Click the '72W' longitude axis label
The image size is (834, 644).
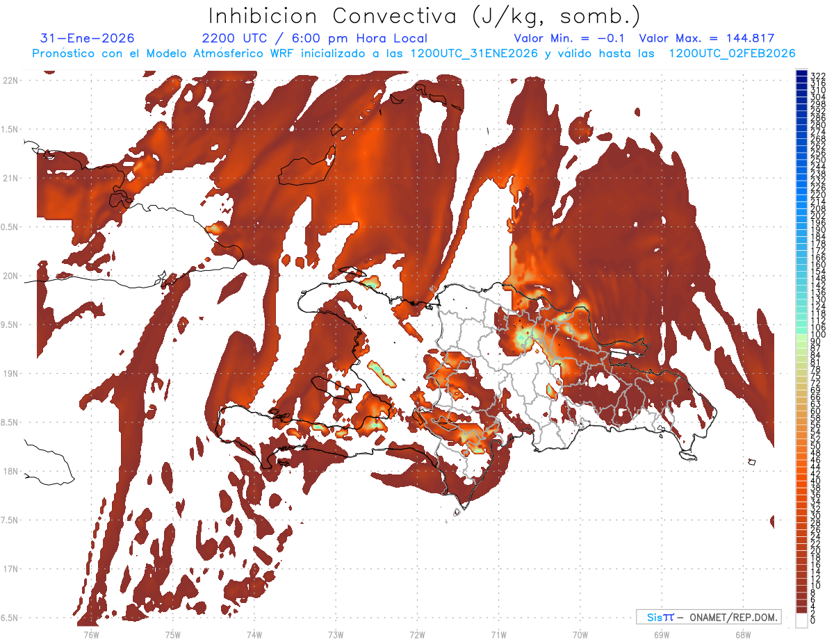[x=417, y=634]
